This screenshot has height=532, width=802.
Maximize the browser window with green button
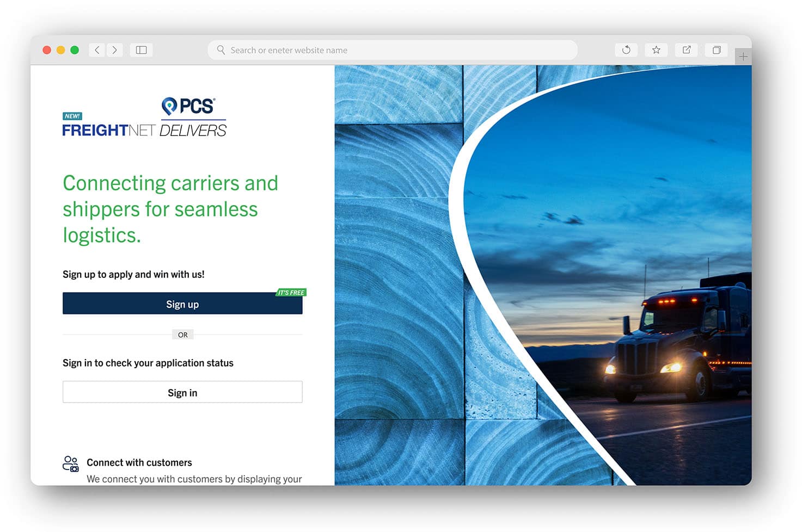click(x=75, y=50)
